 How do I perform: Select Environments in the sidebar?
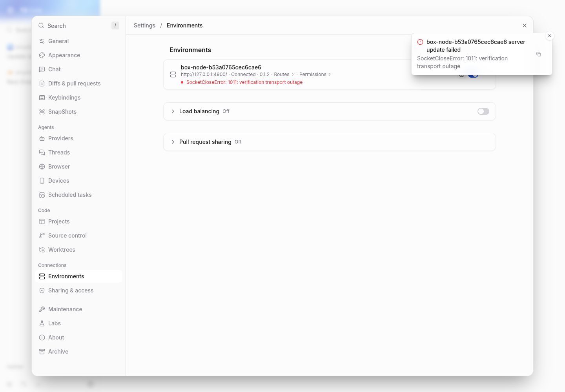click(78, 276)
